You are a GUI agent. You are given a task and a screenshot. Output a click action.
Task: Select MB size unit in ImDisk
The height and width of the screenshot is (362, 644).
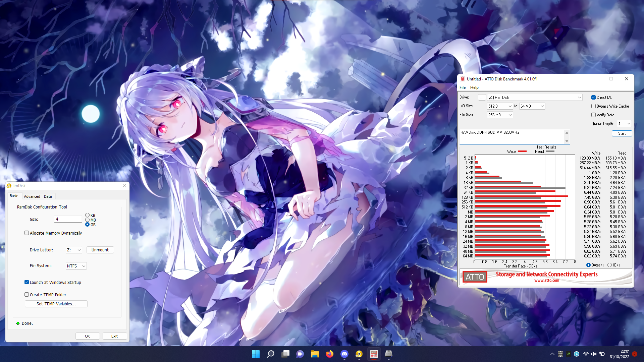(88, 220)
